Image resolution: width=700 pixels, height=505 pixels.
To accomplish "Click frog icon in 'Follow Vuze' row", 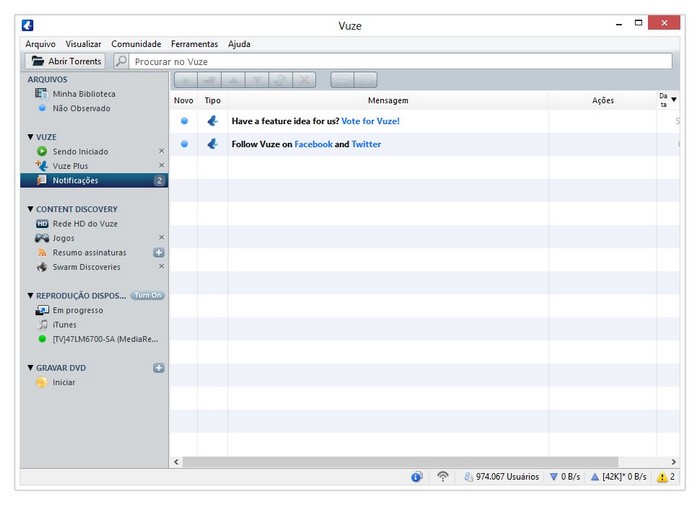I will coord(212,144).
